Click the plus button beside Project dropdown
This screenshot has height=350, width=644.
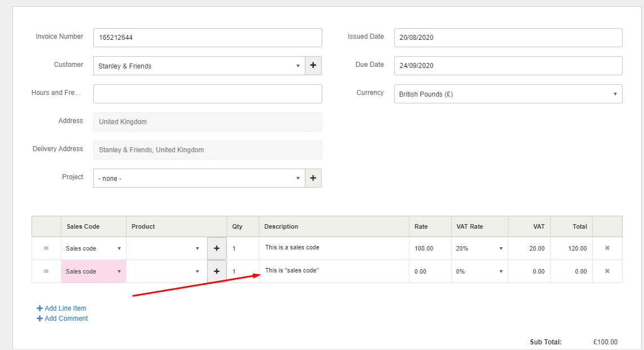pos(313,178)
